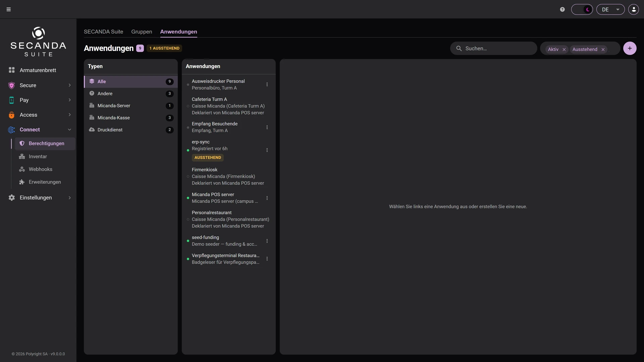The image size is (644, 362).
Task: Filter by Micanda-Server type
Action: coord(131,106)
